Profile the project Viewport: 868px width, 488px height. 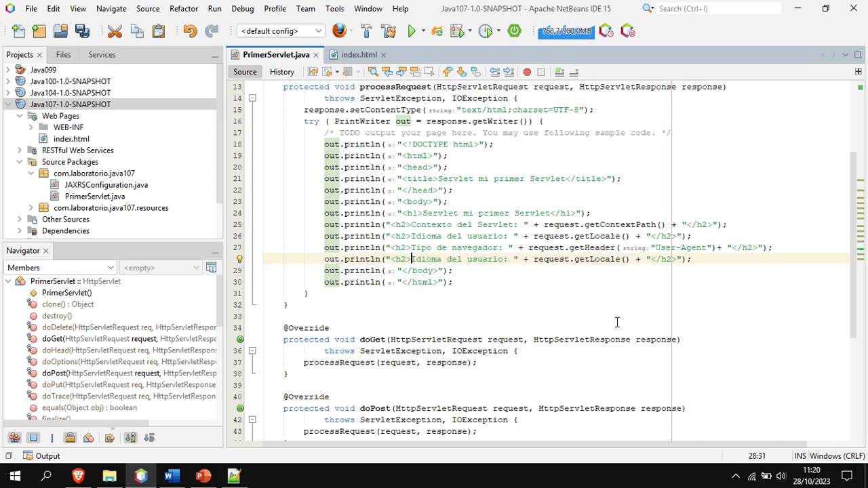(486, 31)
